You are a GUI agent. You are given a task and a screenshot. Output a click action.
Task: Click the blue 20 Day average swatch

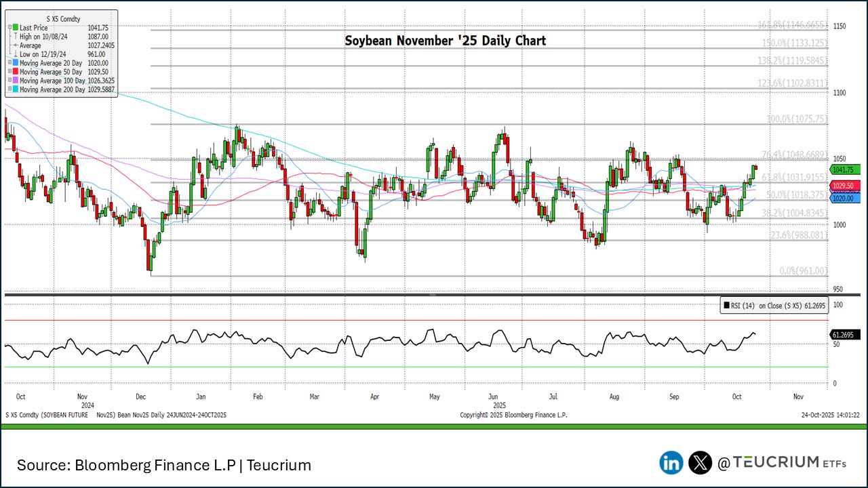[x=16, y=63]
